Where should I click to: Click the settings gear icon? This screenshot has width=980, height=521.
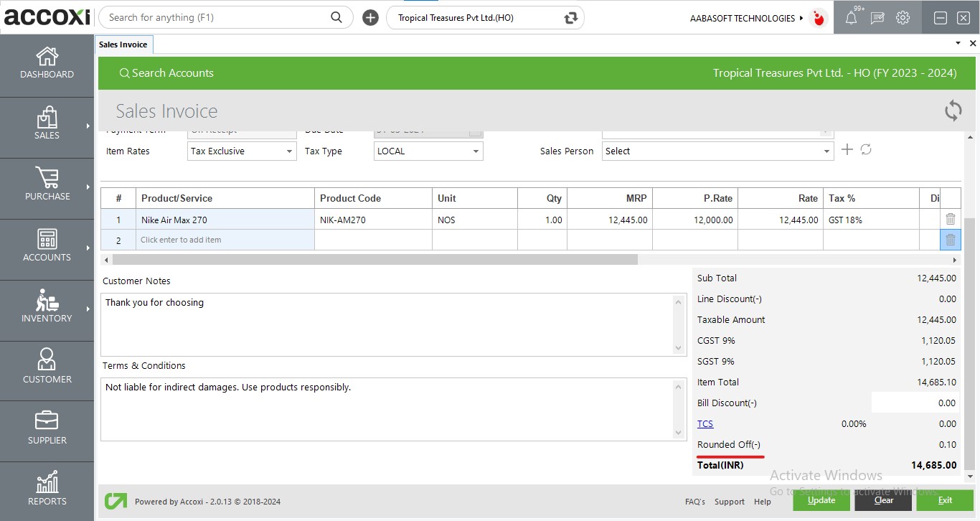[903, 18]
